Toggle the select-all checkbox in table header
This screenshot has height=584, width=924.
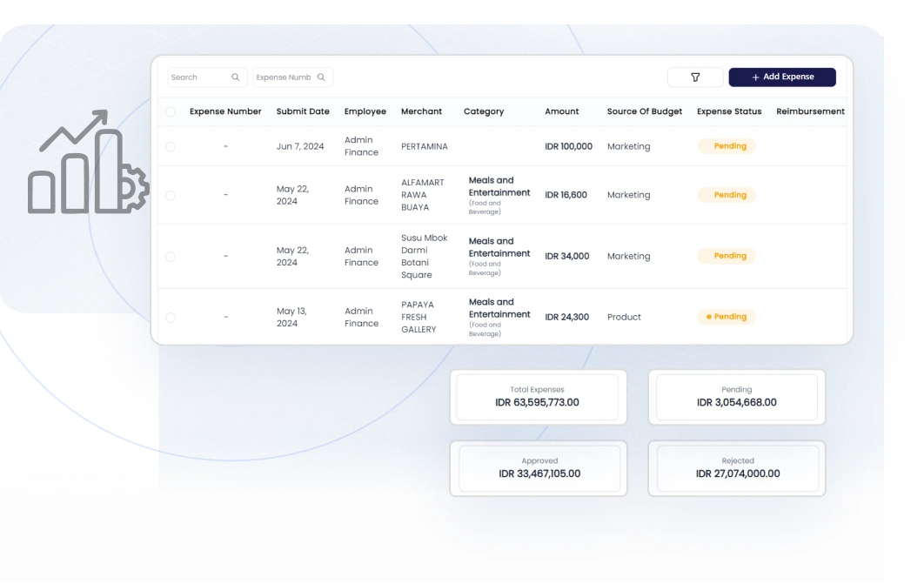[x=170, y=111]
